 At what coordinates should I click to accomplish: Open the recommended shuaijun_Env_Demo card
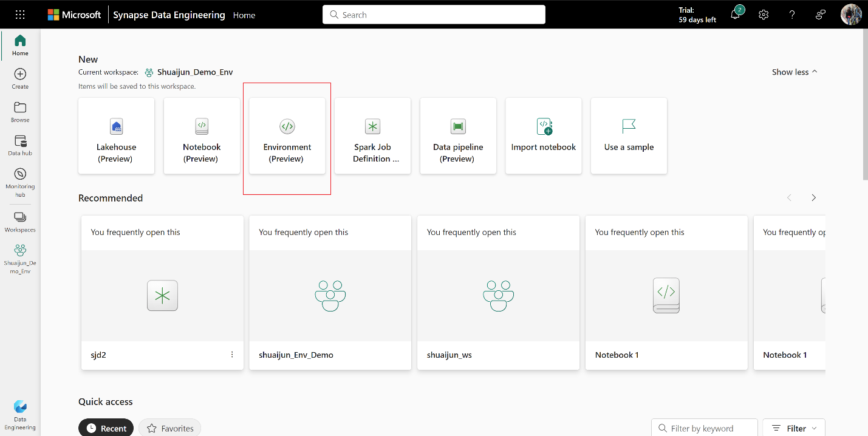tap(330, 293)
